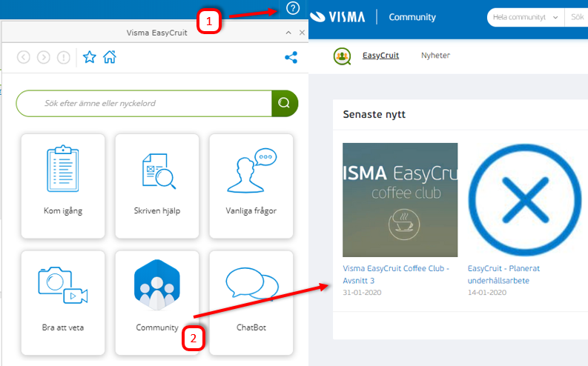Click the Coffee Club thumbnail image
588x366 pixels.
[400, 200]
